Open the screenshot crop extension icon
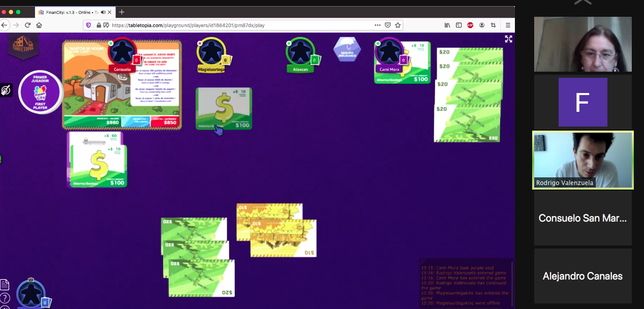 tap(493, 25)
